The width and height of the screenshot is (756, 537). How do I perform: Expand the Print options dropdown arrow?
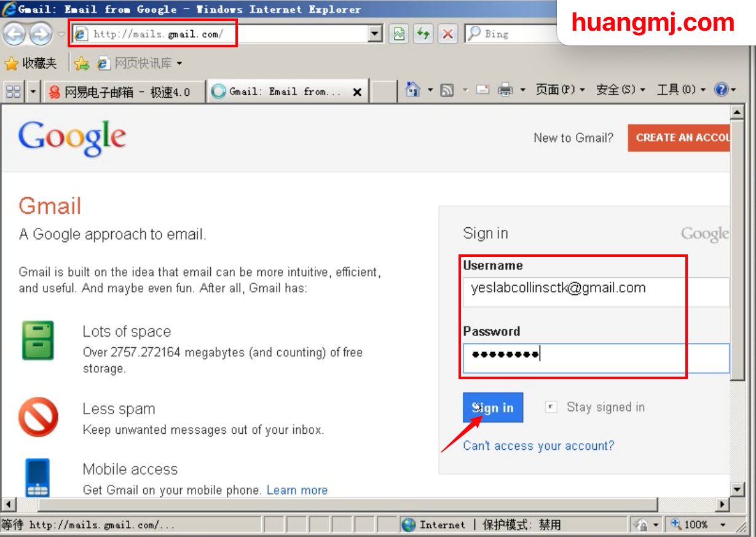click(522, 90)
